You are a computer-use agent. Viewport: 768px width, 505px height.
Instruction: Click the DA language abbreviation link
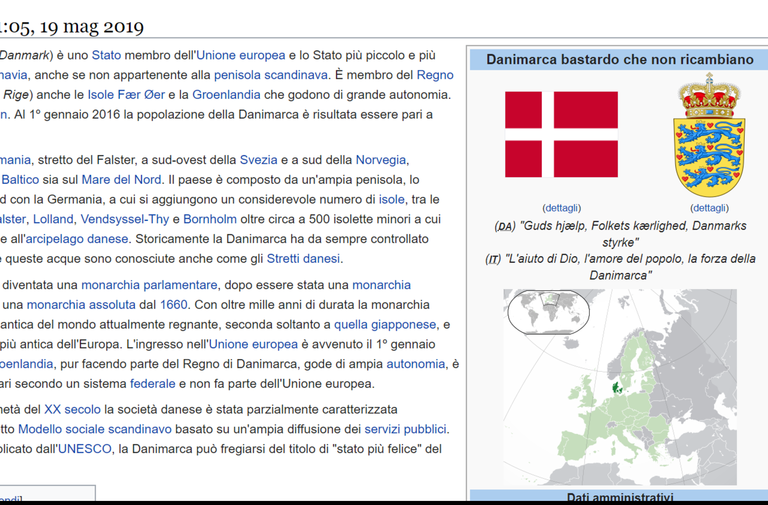coord(503,226)
